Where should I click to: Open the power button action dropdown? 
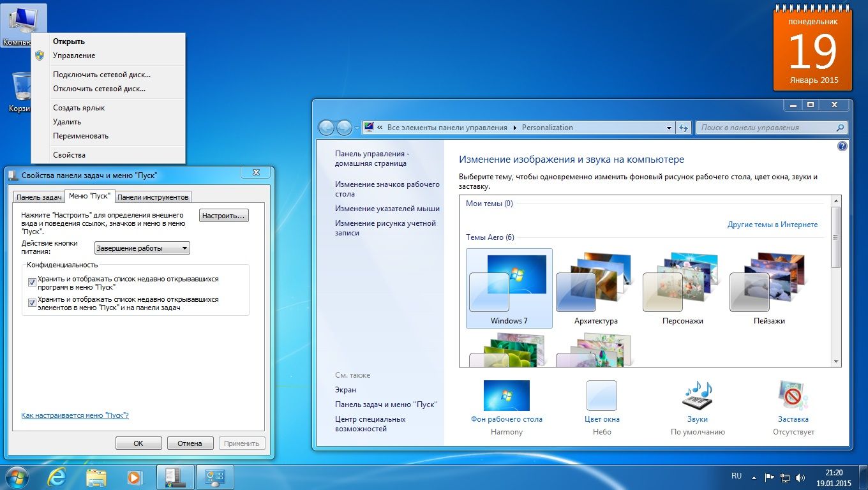pos(142,248)
